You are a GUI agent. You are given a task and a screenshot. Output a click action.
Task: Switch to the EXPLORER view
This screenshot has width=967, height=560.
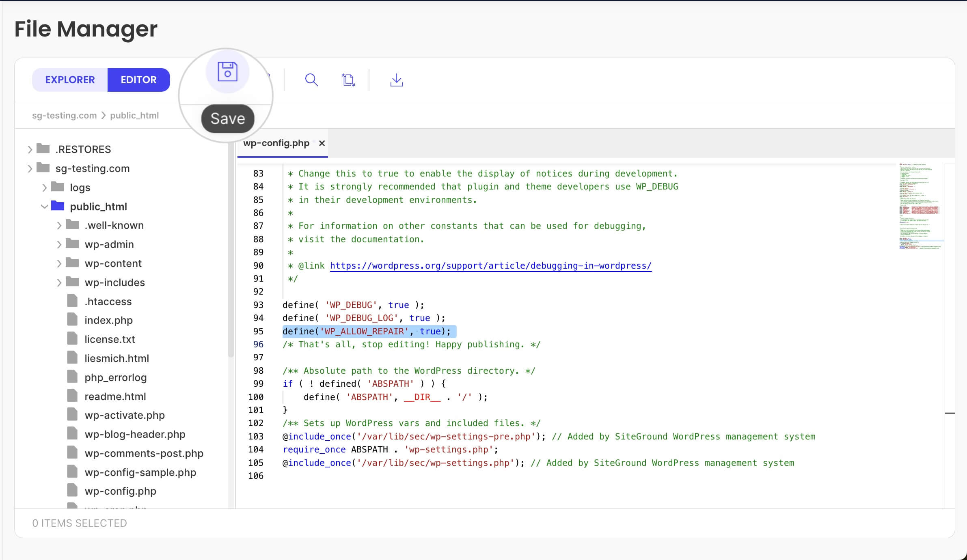point(70,80)
